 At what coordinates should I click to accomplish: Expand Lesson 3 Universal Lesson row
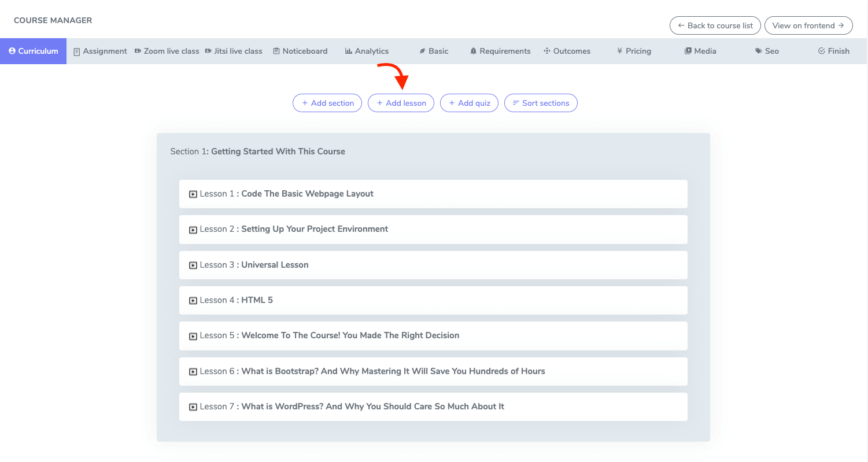click(x=433, y=265)
